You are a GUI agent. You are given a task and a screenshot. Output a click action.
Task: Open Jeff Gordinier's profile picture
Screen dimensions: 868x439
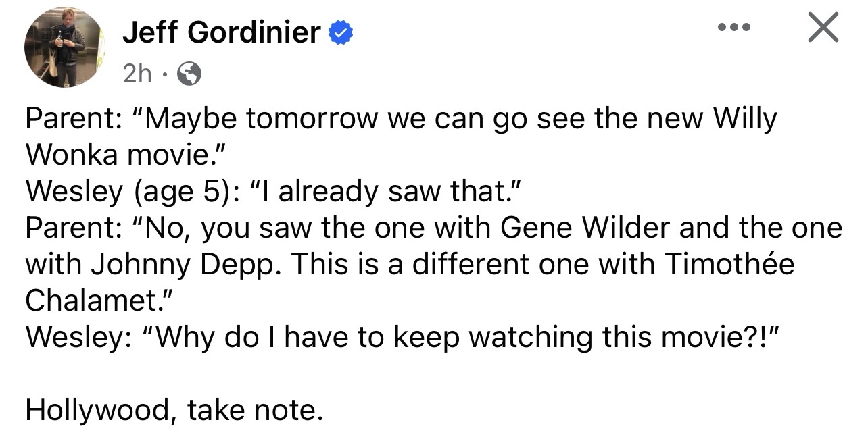tap(64, 47)
